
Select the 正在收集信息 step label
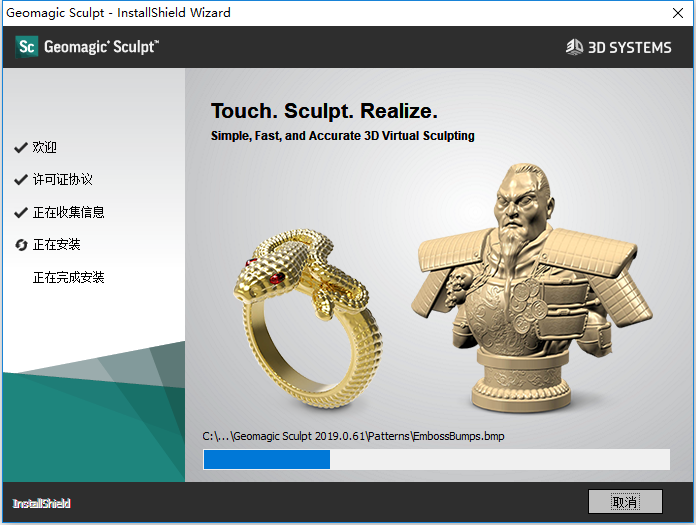(x=68, y=213)
